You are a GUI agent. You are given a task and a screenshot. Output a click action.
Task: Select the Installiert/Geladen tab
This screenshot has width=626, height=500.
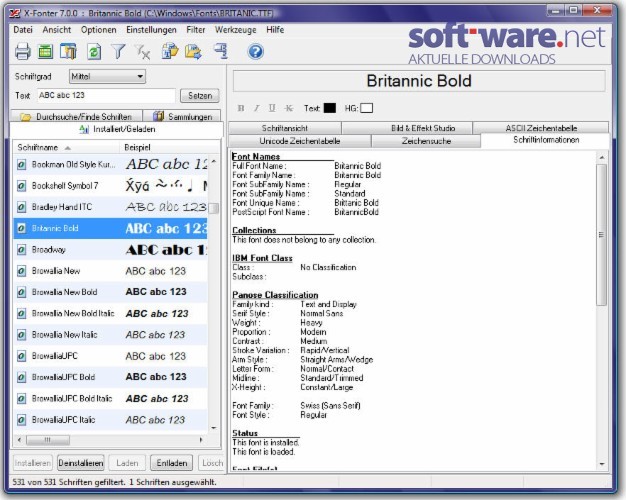117,129
